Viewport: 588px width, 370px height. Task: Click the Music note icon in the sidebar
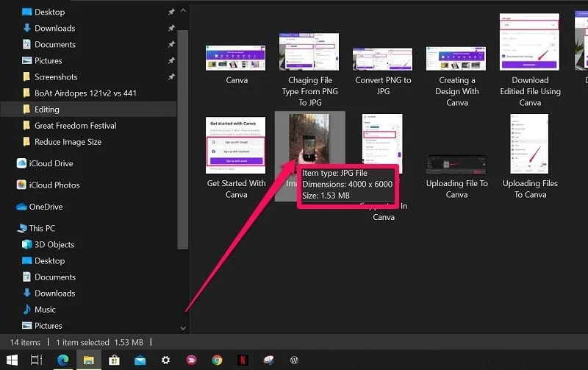tap(27, 309)
